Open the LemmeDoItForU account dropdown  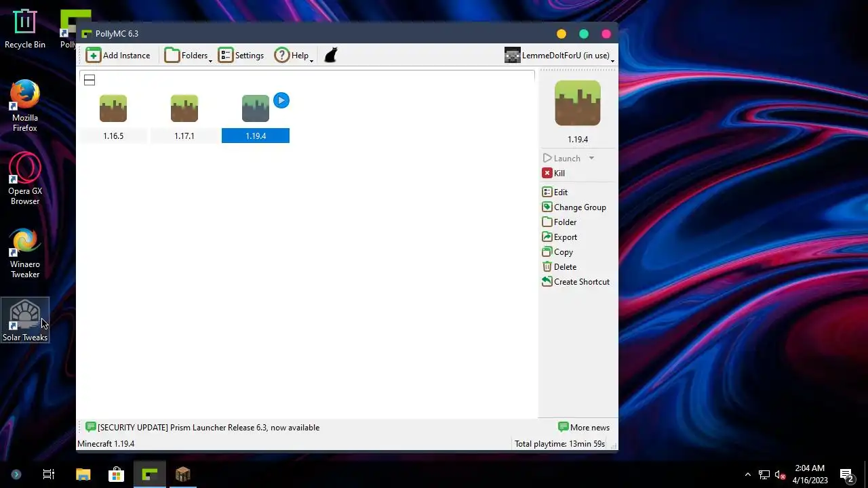[559, 56]
